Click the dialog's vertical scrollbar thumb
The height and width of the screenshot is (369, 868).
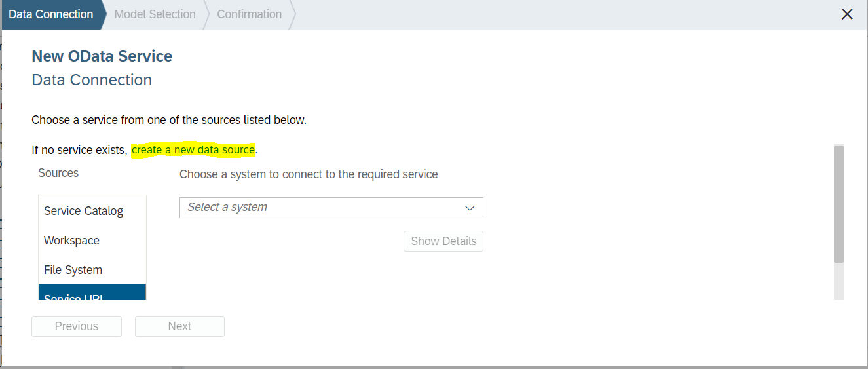[x=839, y=203]
